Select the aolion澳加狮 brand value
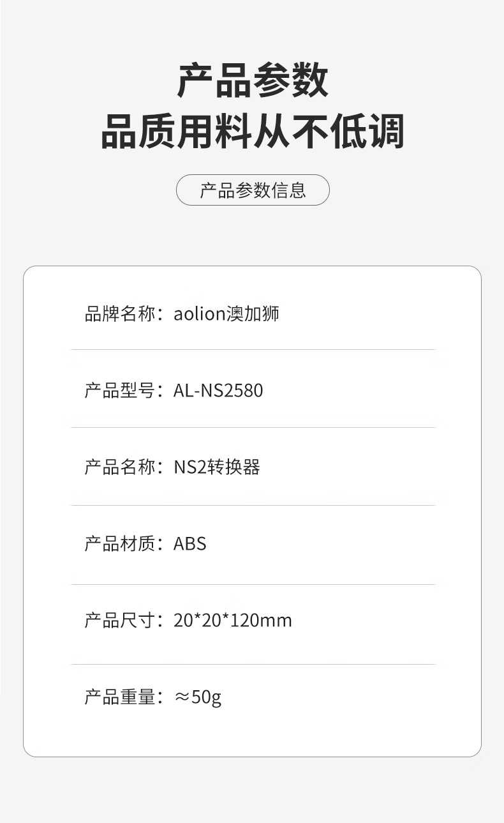 (x=226, y=314)
